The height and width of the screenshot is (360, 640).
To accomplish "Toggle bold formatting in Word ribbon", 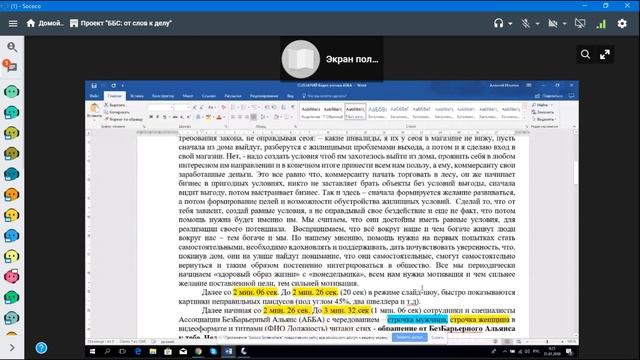I will 151,118.
